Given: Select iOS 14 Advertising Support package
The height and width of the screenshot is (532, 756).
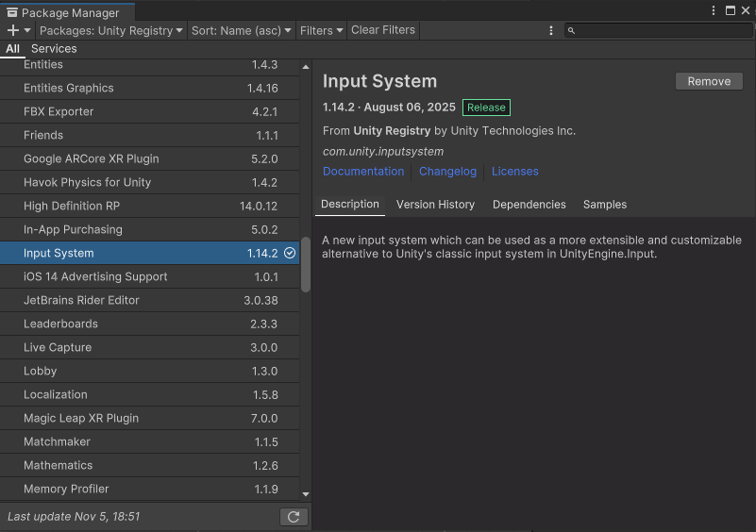Looking at the screenshot, I should point(149,277).
